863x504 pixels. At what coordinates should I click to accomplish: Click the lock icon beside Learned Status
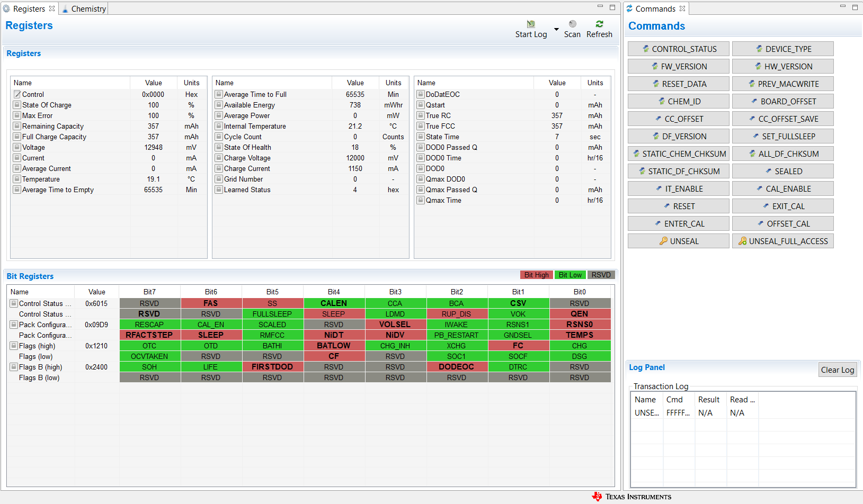pos(219,190)
